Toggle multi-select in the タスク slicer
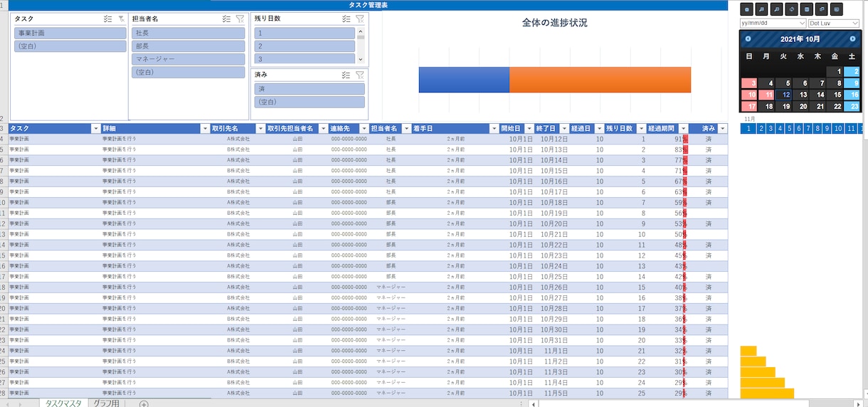 [108, 18]
